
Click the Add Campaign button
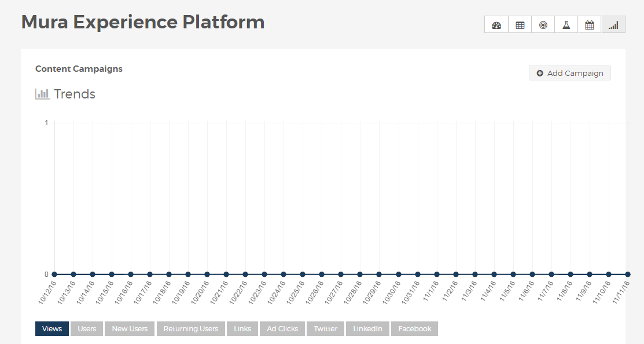[x=570, y=73]
